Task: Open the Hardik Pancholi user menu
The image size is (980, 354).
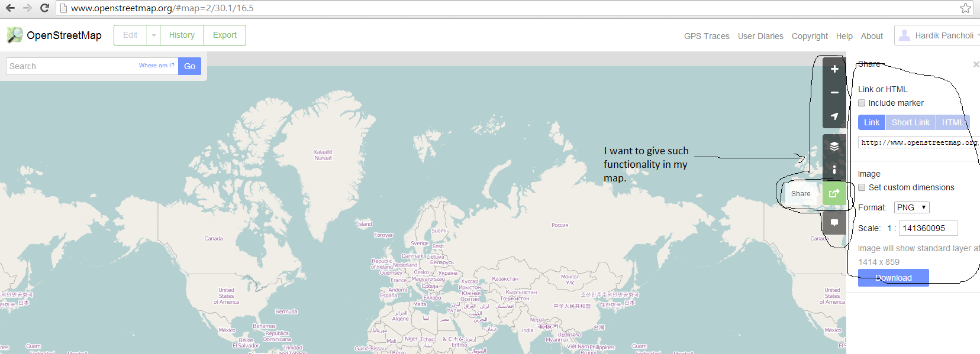Action: tap(938, 35)
